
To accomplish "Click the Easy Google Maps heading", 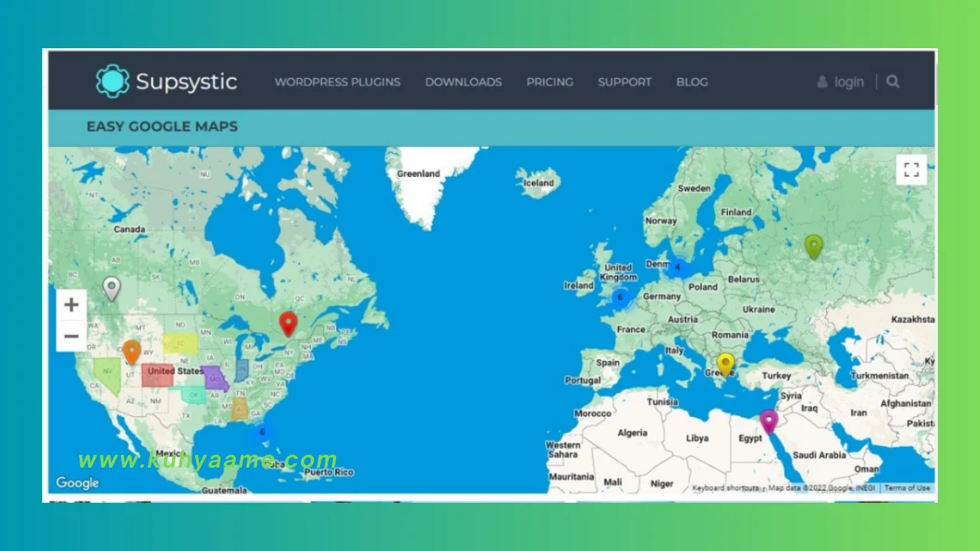I will click(x=162, y=127).
